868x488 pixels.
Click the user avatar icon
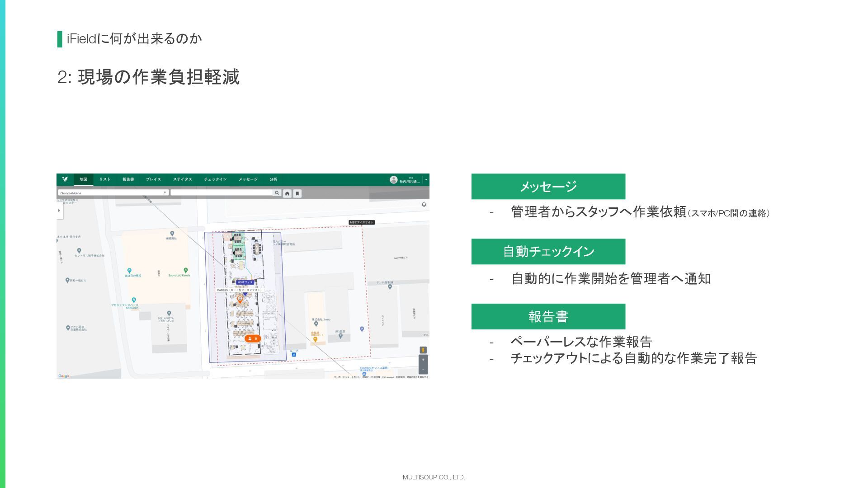point(393,180)
